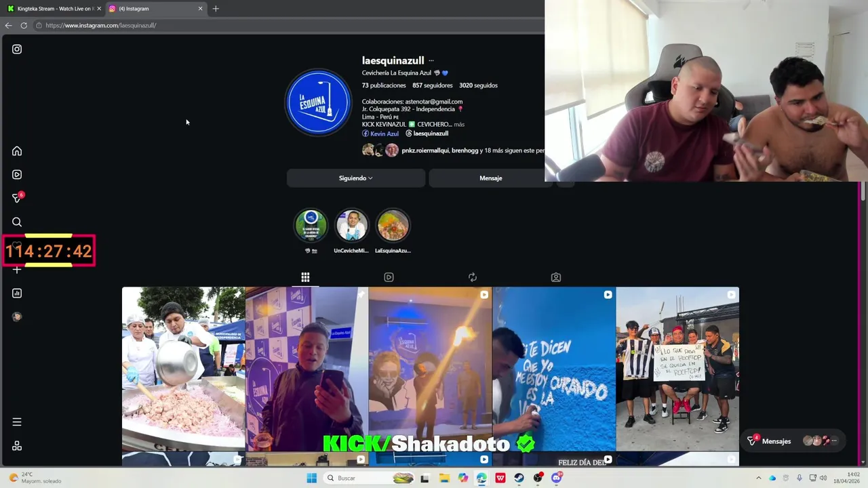This screenshot has width=868, height=488.
Task: Open own profile avatar in the sidebar
Action: [17, 317]
